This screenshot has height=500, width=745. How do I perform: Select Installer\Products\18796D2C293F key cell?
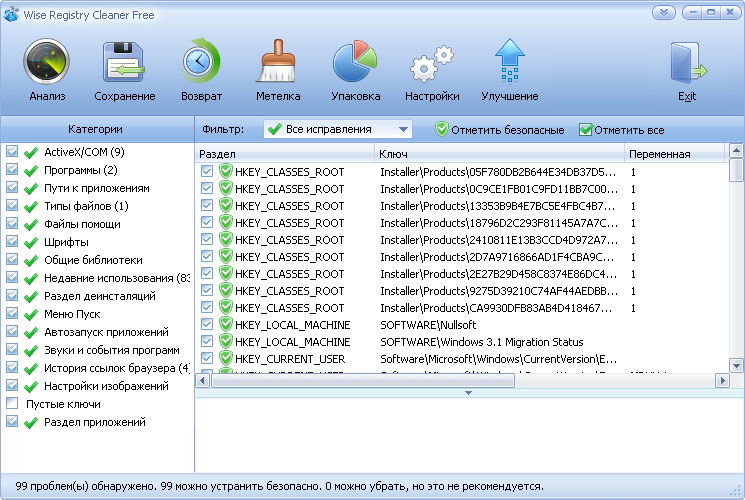[499, 223]
